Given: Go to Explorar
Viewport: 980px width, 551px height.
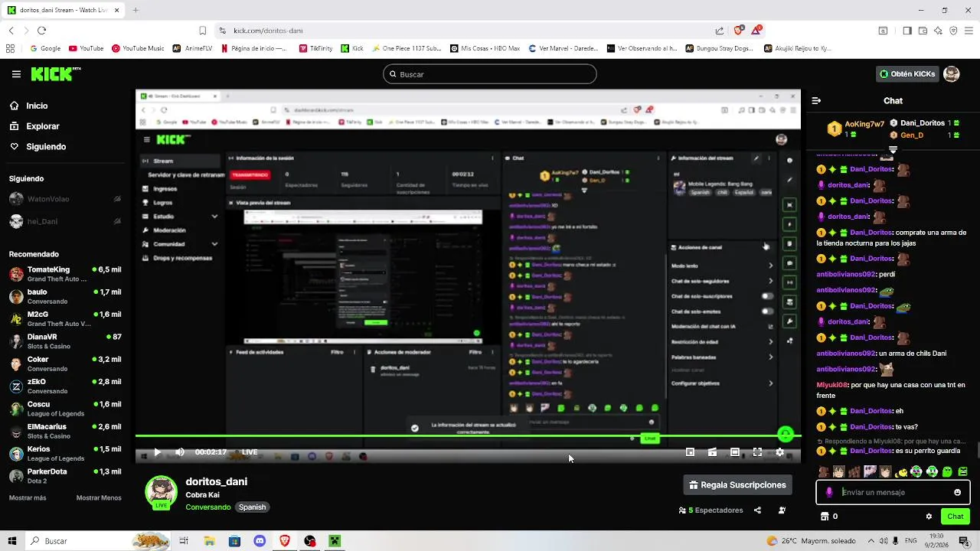Looking at the screenshot, I should click(x=34, y=126).
